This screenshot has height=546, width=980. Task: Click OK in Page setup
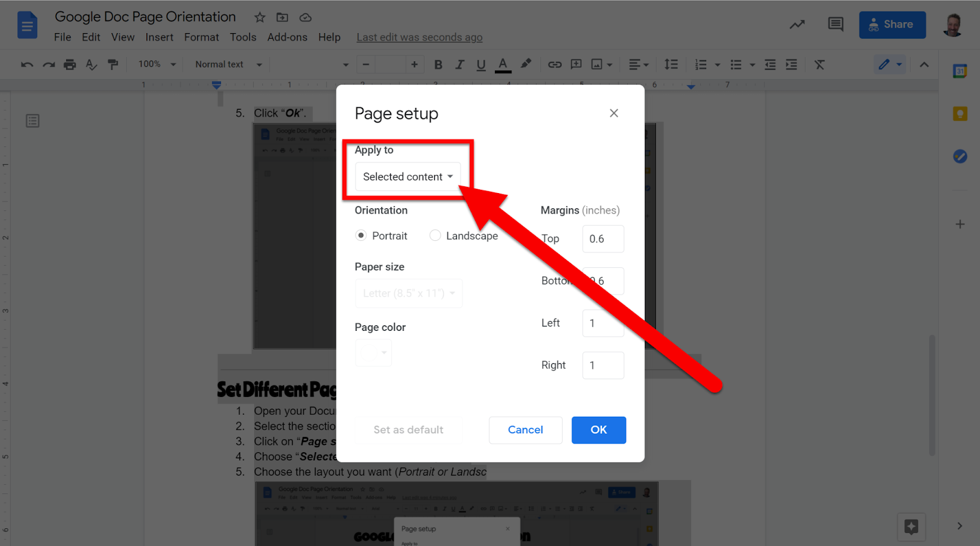tap(598, 430)
